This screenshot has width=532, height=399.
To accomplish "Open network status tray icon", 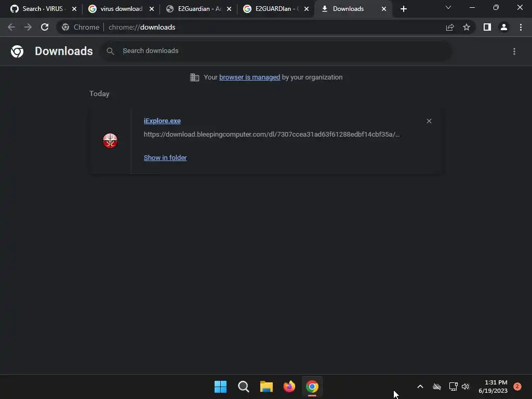I will (453, 387).
